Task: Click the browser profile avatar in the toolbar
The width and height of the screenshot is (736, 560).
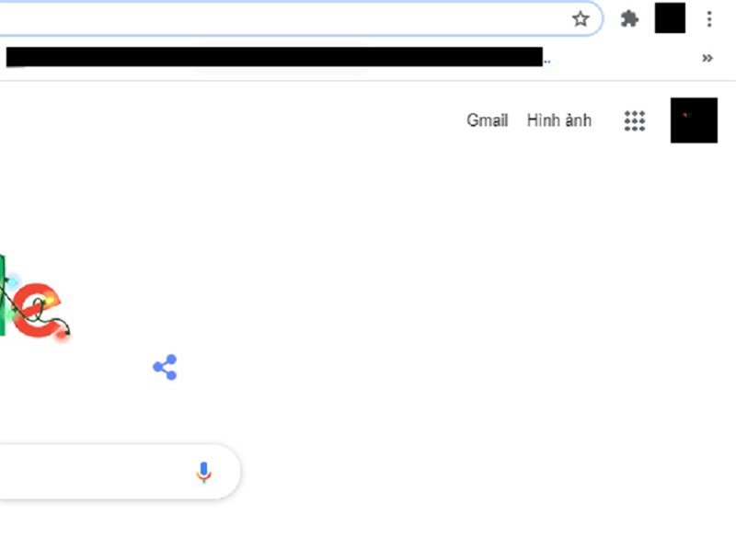Action: [x=670, y=17]
